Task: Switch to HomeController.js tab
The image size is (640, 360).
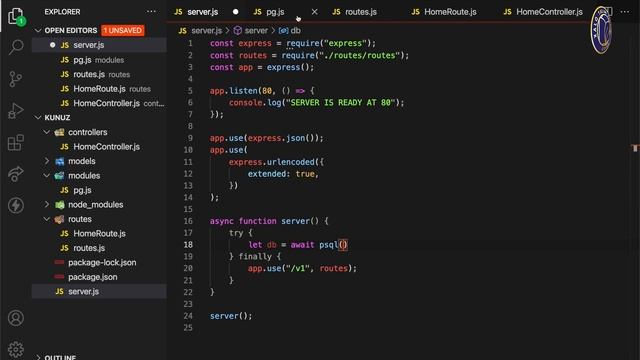Action: click(549, 12)
